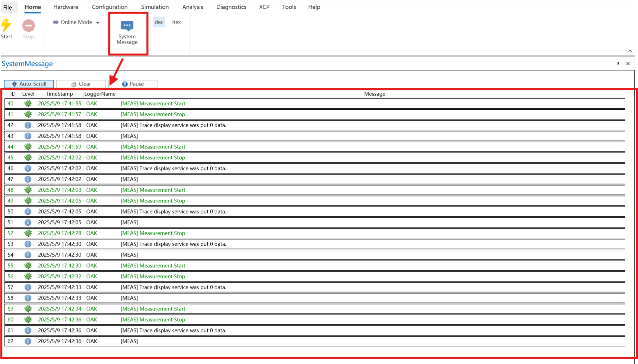
Task: Click the info level icon on row 62
Action: coord(28,341)
